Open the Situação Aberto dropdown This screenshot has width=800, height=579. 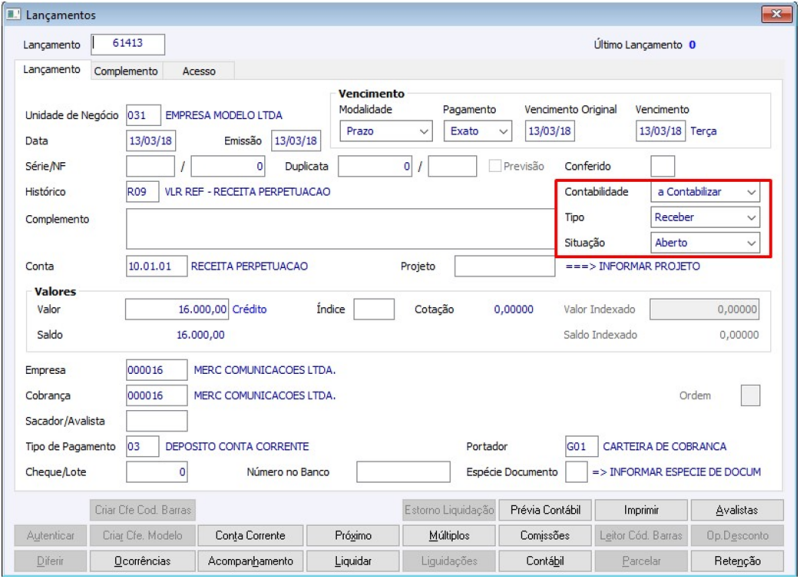705,243
